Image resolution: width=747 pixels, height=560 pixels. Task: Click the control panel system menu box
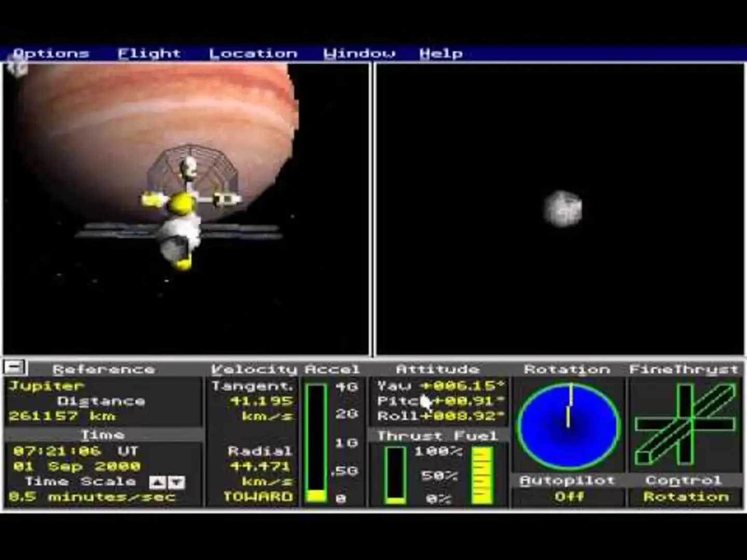pyautogui.click(x=15, y=368)
